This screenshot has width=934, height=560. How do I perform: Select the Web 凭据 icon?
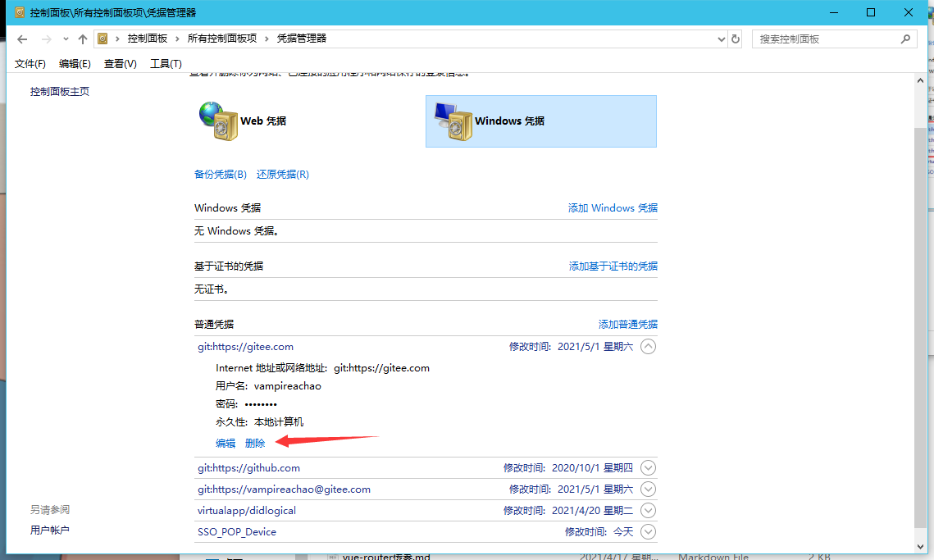[219, 121]
